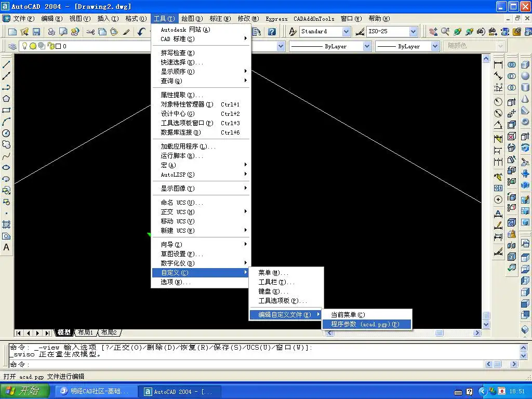Switch to the 布局2 layout tab
The image size is (532, 399).
109,332
